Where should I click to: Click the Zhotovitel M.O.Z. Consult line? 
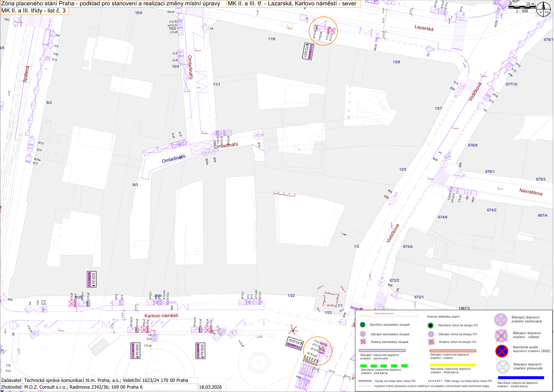point(72,387)
